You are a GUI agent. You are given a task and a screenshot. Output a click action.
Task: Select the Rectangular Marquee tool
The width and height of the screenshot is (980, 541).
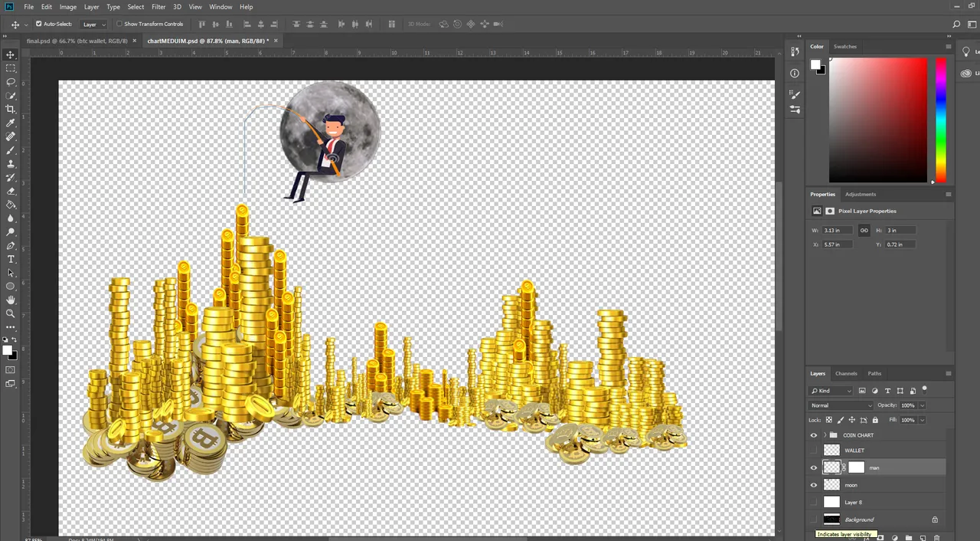coord(11,68)
